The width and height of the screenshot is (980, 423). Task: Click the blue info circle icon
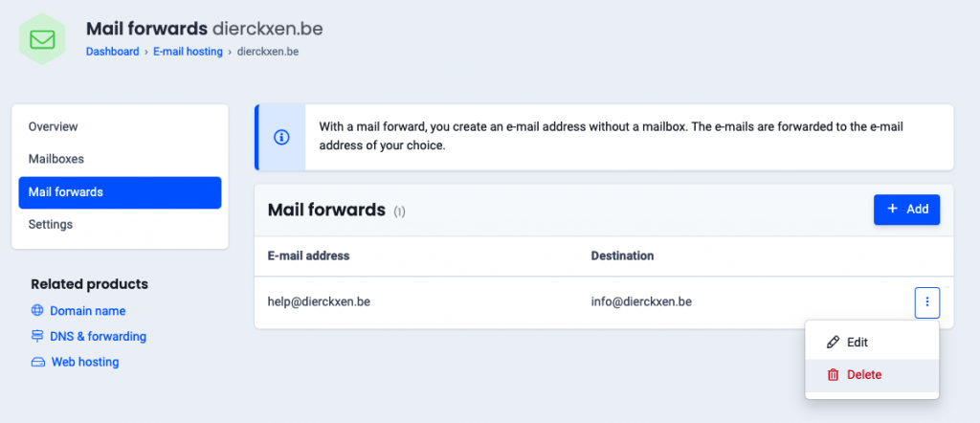point(281,138)
